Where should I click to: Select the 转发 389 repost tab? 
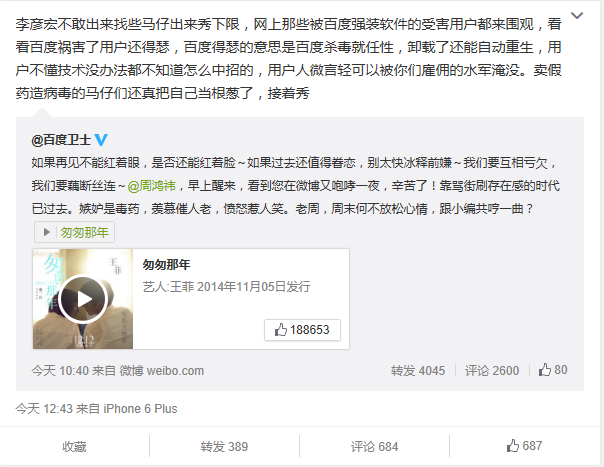point(224,446)
